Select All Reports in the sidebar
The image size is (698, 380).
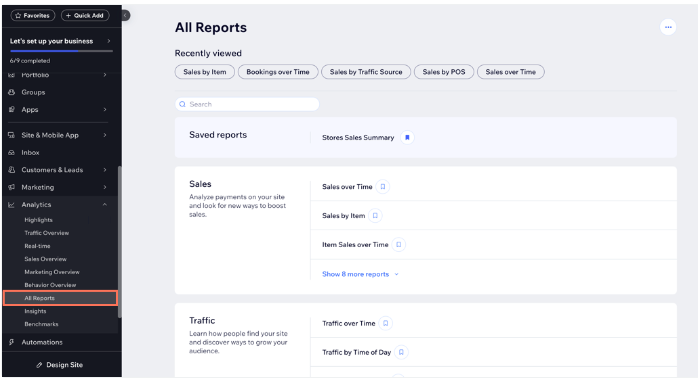click(x=61, y=298)
